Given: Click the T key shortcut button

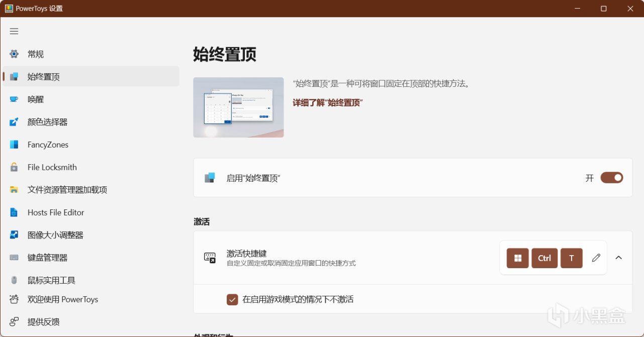Looking at the screenshot, I should (x=572, y=258).
